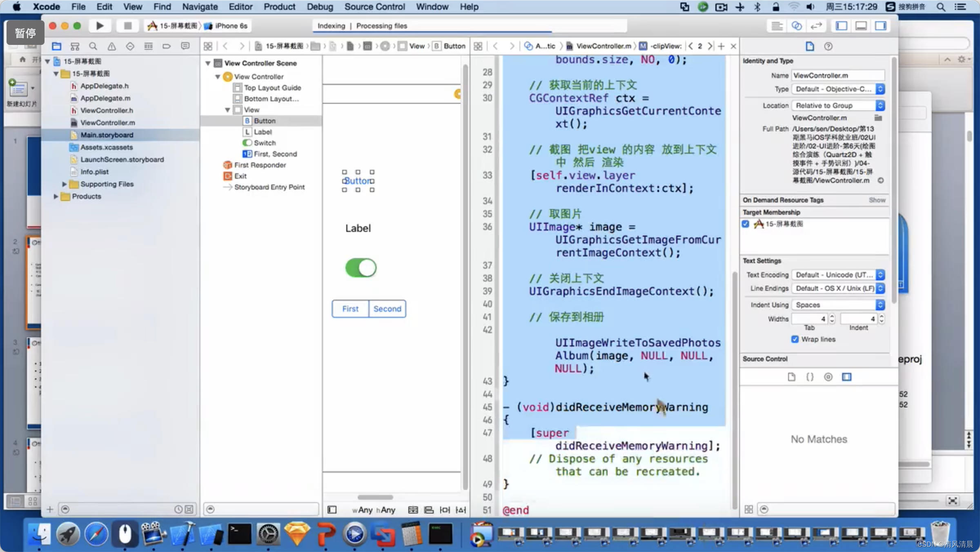The image size is (980, 552).
Task: Open the Source Control menu
Action: pyautogui.click(x=374, y=7)
